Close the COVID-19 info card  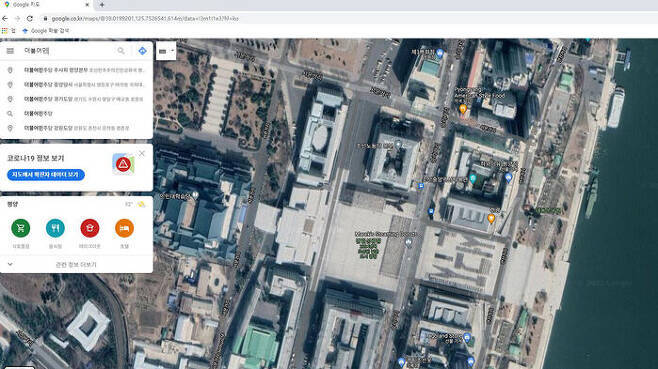tap(142, 153)
